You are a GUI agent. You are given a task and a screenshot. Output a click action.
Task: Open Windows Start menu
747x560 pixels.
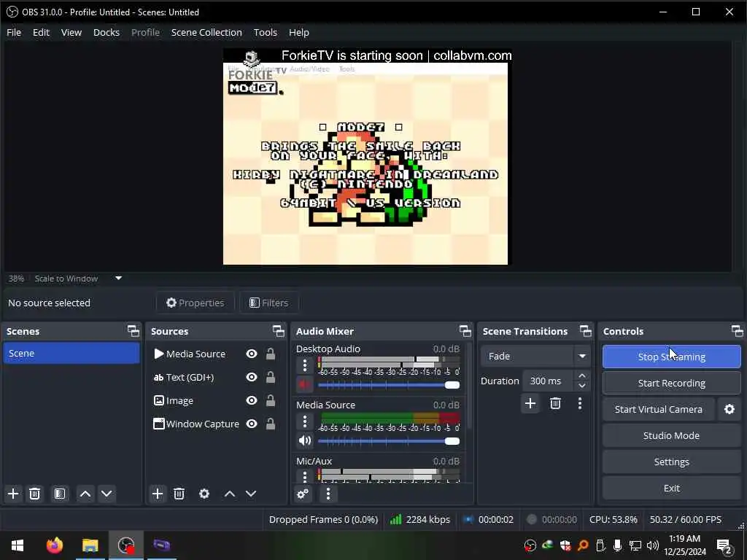click(18, 545)
